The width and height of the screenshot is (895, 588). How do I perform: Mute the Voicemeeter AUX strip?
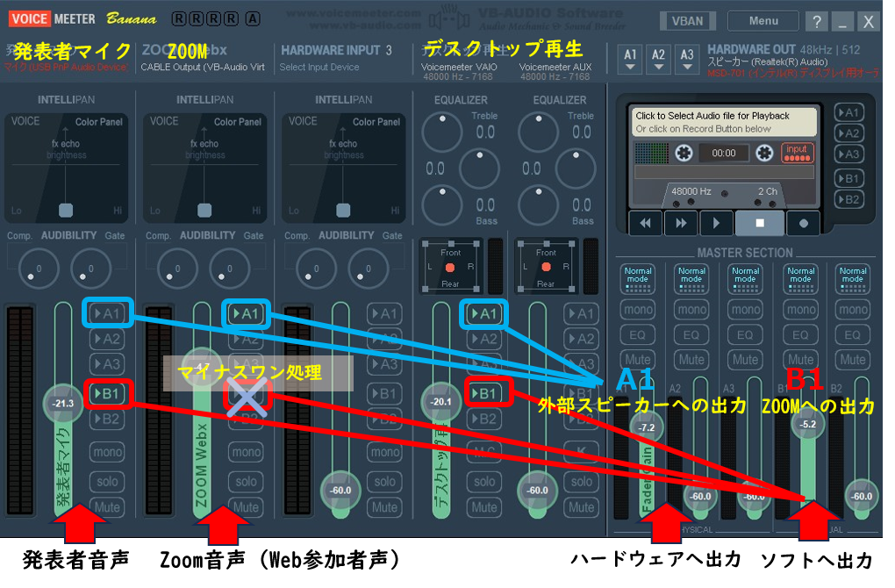[x=581, y=507]
